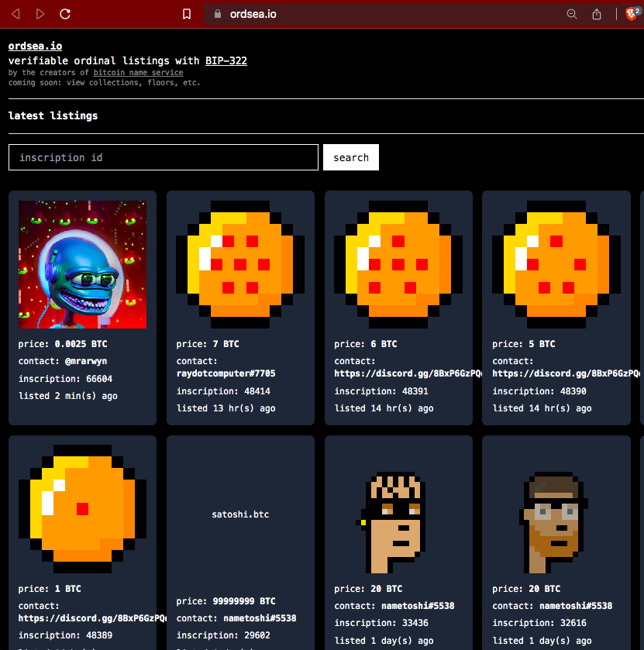This screenshot has height=650, width=644.
Task: Select 'coming soon: view collections, floors, etc.' text
Action: [x=104, y=82]
